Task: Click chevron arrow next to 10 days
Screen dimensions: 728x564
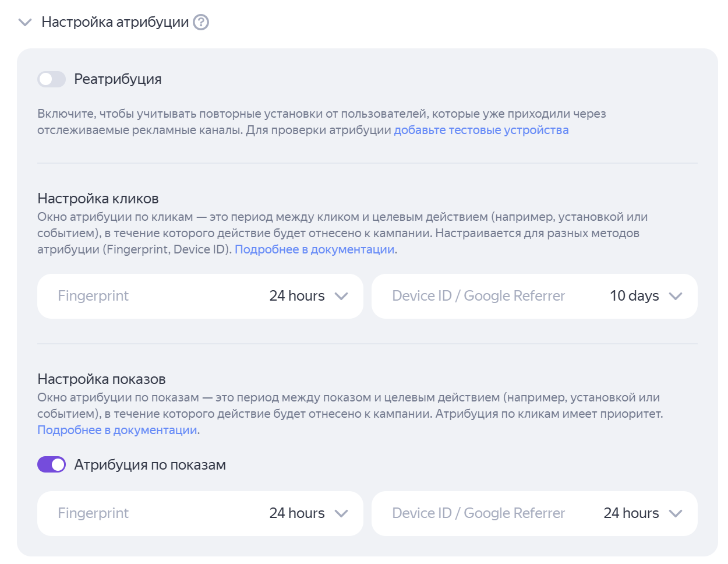Action: pos(676,296)
